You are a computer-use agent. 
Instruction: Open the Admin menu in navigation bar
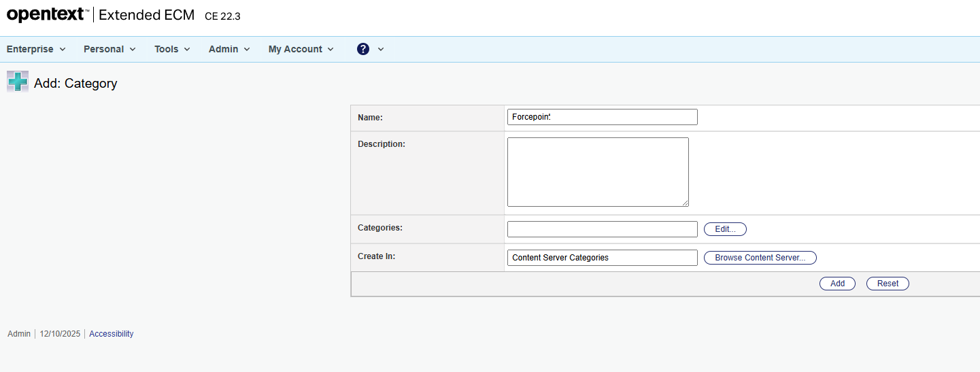(229, 49)
